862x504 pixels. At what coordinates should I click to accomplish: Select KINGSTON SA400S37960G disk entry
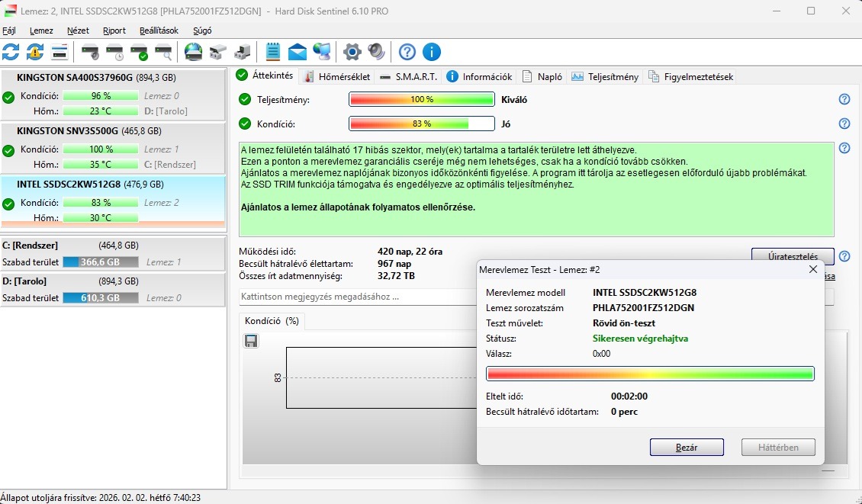[x=113, y=95]
